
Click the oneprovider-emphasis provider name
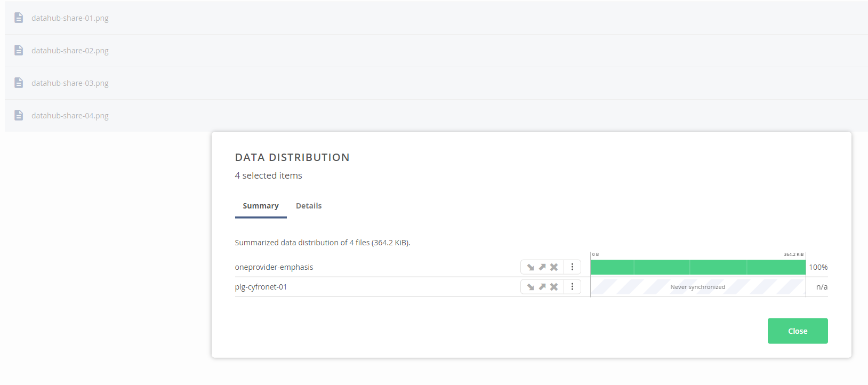(x=274, y=267)
